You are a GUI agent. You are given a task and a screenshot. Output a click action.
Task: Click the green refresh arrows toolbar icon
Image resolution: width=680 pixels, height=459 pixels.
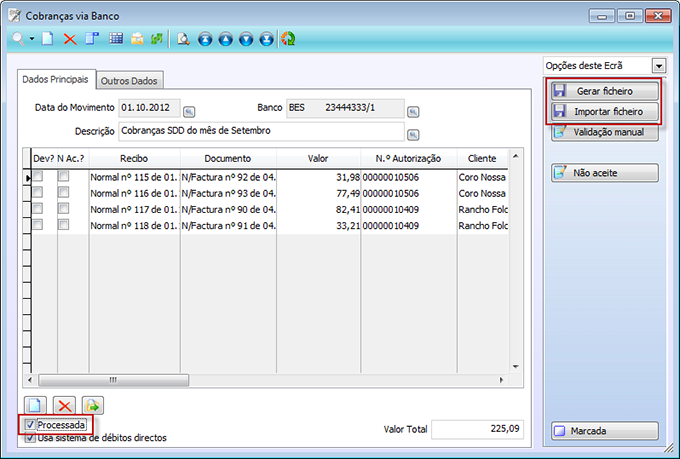click(157, 39)
